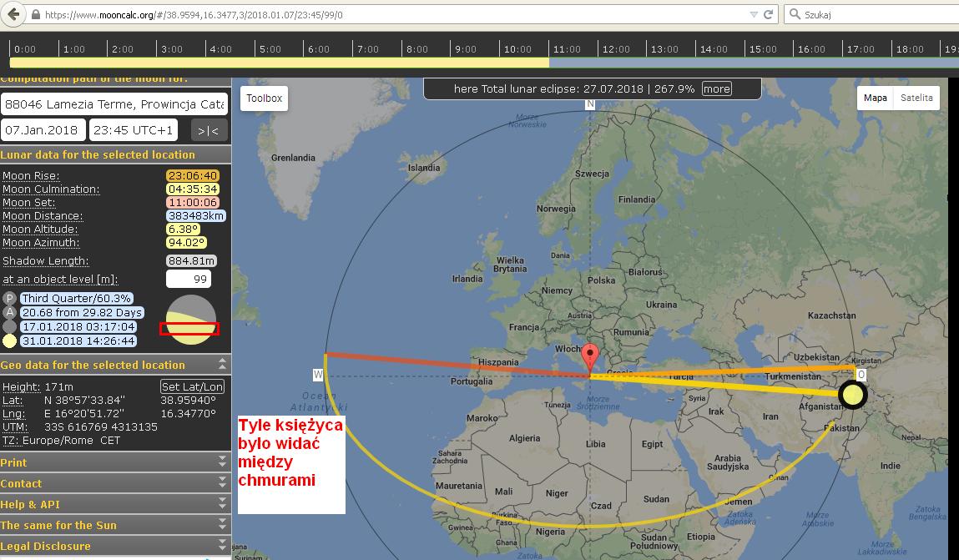Screen dimensions: 959x560
Task: Select Third Quarter/60.3% phase text
Action: point(77,298)
